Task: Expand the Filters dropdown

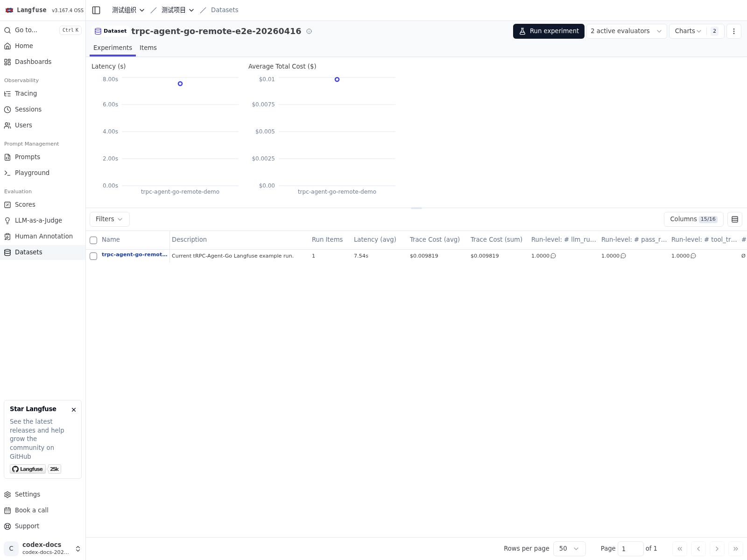Action: (109, 219)
